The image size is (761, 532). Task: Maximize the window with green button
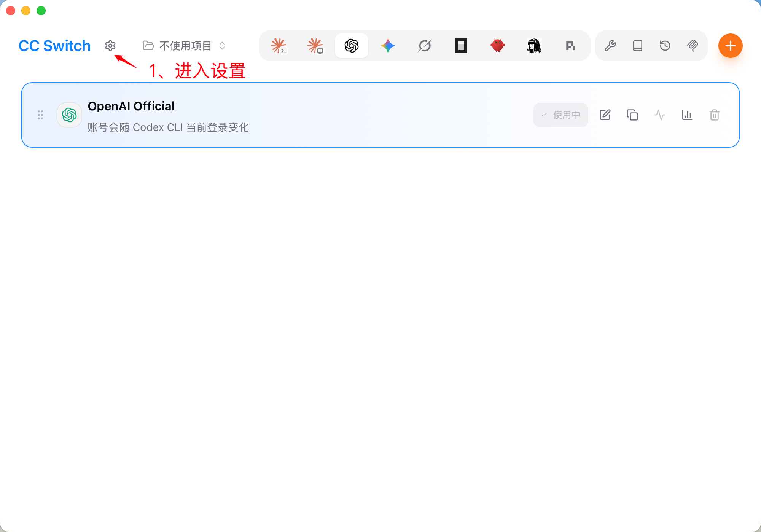tap(41, 11)
